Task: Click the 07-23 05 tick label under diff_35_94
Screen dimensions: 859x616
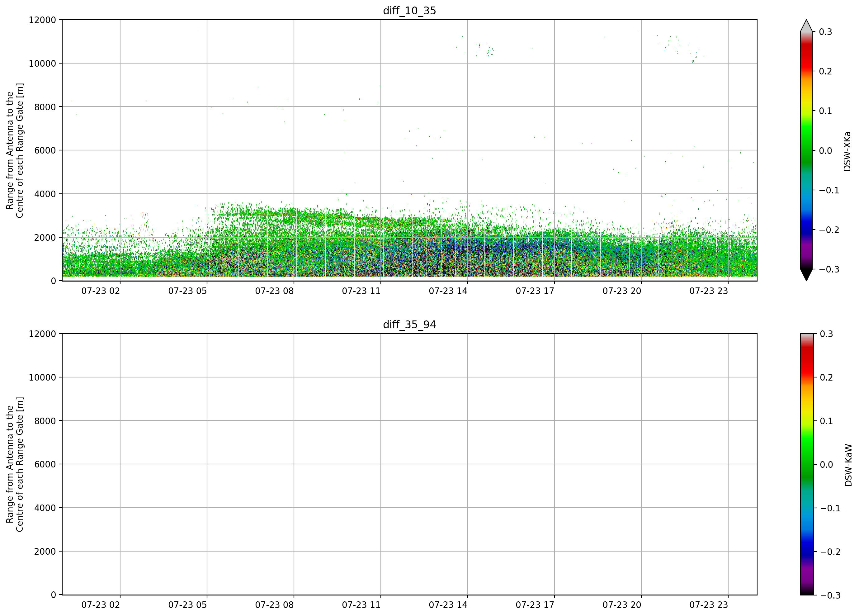Action: 187,605
